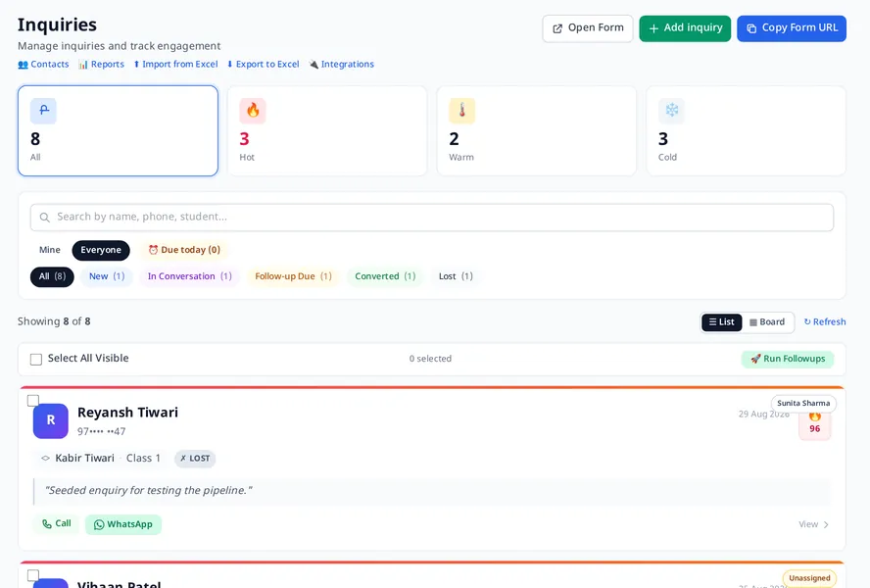This screenshot has width=870, height=588.
Task: Click the Unassigned badge on Vihaan Patel
Action: point(809,578)
